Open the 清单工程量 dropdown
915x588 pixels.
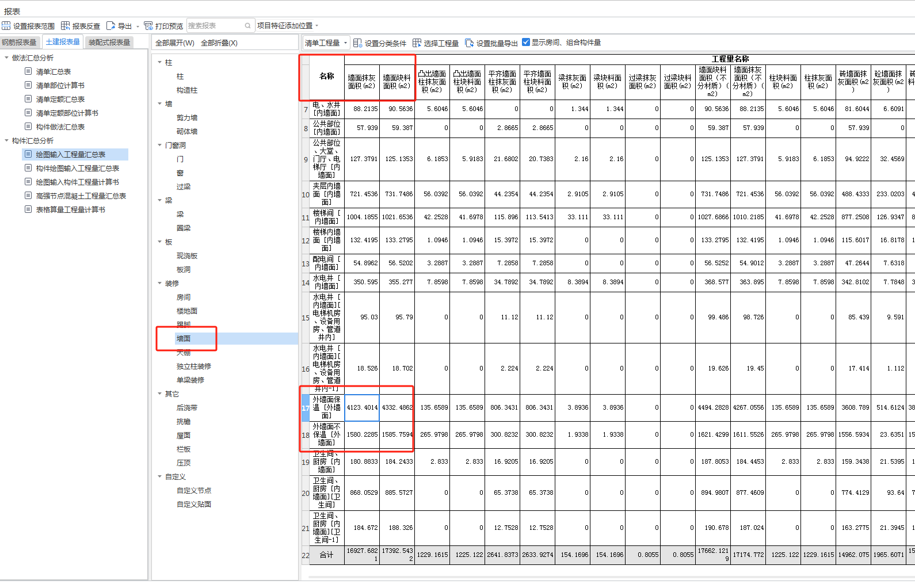326,43
